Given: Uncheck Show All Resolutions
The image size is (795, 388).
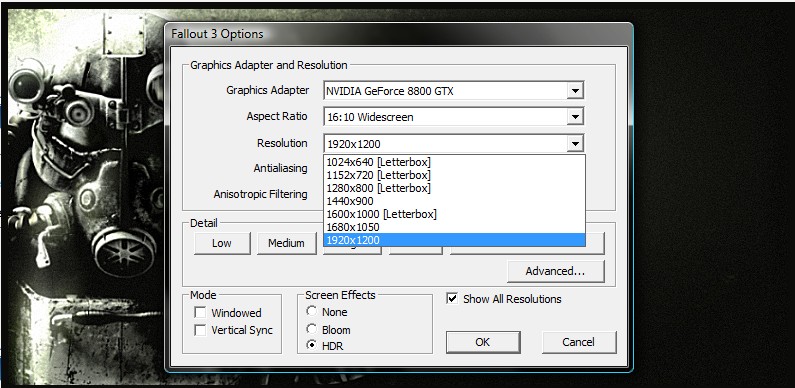Looking at the screenshot, I should click(x=452, y=299).
